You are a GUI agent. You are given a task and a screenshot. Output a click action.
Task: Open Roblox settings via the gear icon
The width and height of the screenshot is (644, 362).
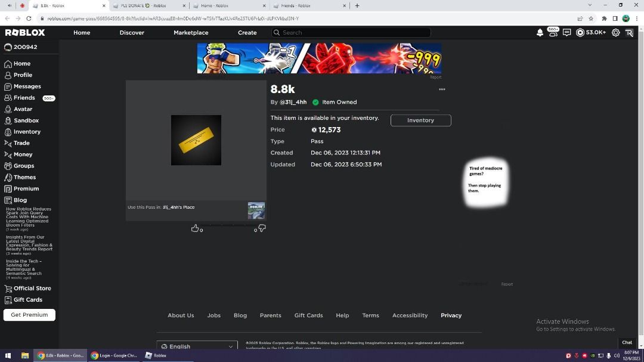point(615,33)
